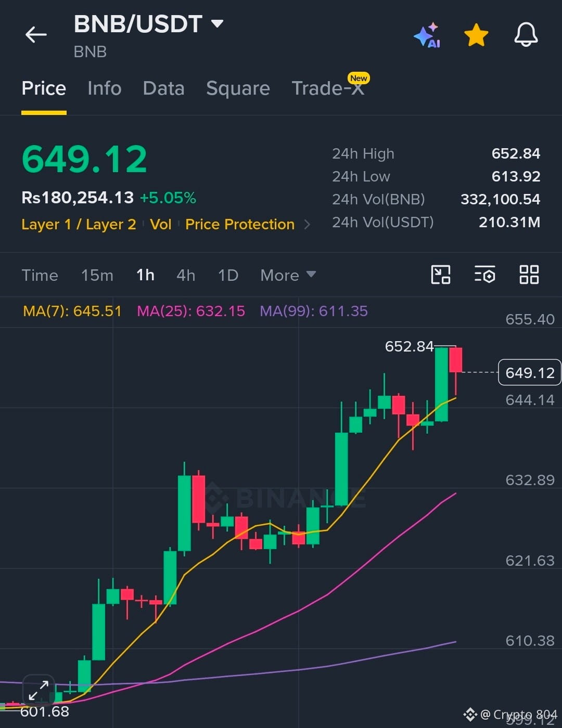Expand the More intervals dropdown
562x728 pixels.
pyautogui.click(x=288, y=275)
